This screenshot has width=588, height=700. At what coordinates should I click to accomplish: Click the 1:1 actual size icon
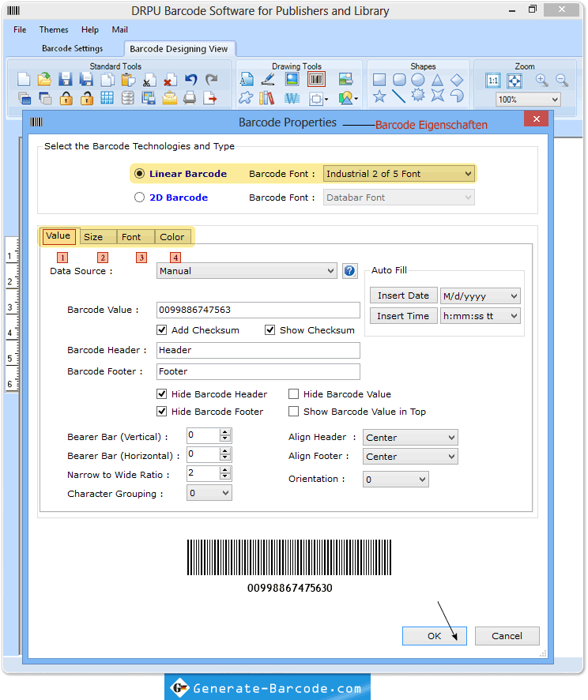(x=493, y=81)
